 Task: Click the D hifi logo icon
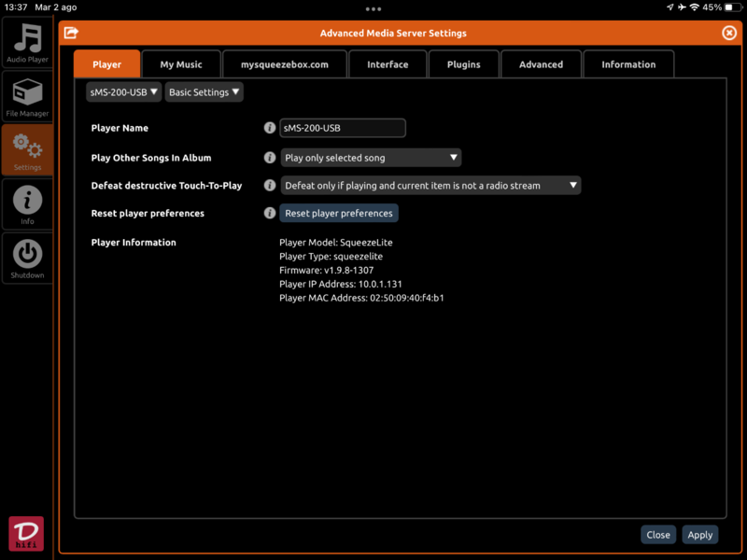tap(26, 533)
